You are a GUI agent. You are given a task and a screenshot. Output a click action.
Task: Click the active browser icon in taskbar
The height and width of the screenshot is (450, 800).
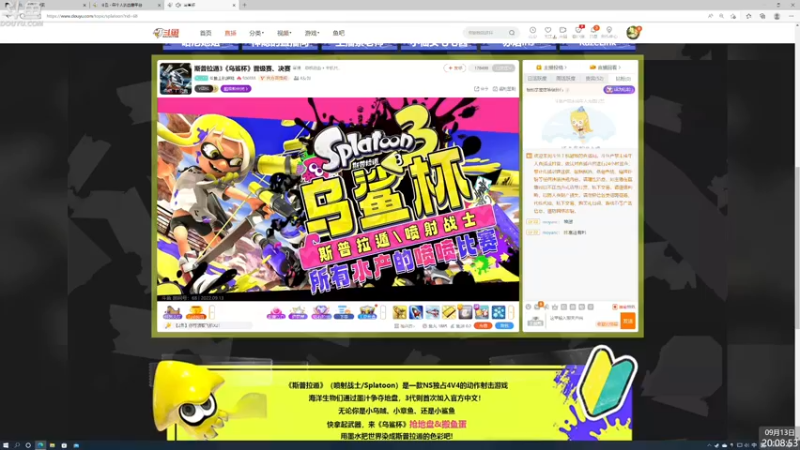tap(40, 445)
